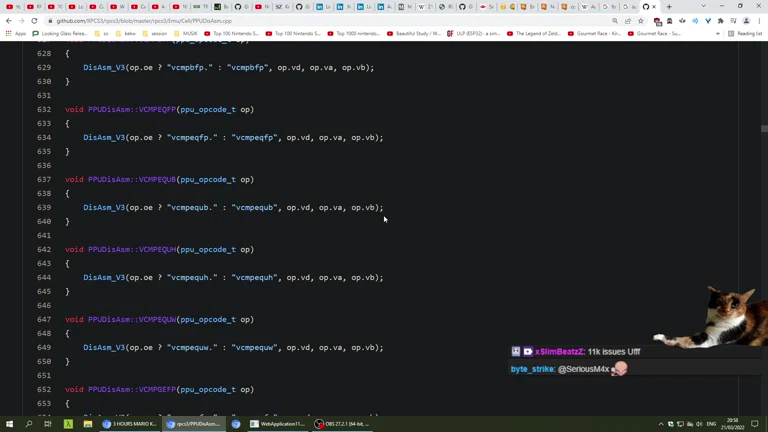Screen dimensions: 768x432
Task: Open the Extensions puzzle piece menu
Action: pos(720,20)
